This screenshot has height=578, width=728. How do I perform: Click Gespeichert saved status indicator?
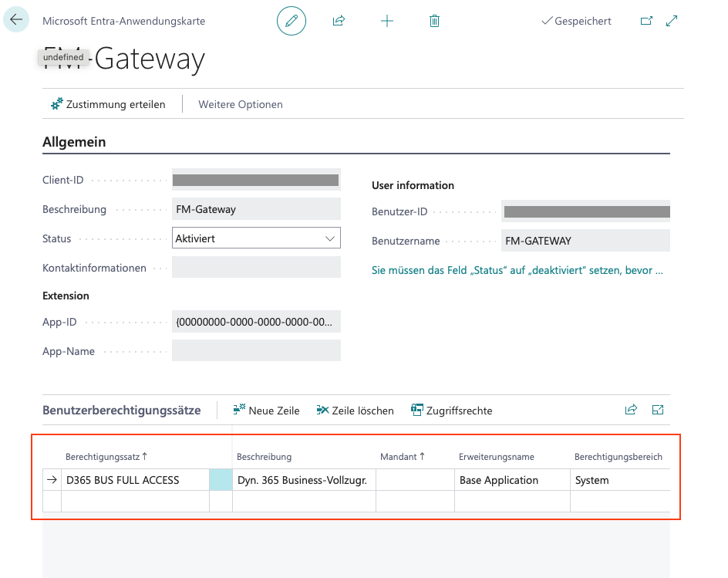pyautogui.click(x=576, y=21)
